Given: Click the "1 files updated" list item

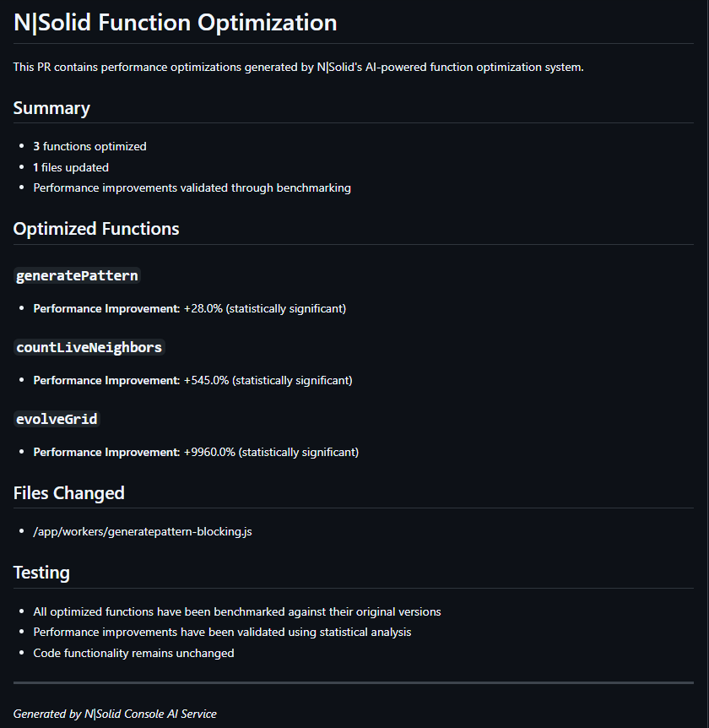Looking at the screenshot, I should coord(71,167).
